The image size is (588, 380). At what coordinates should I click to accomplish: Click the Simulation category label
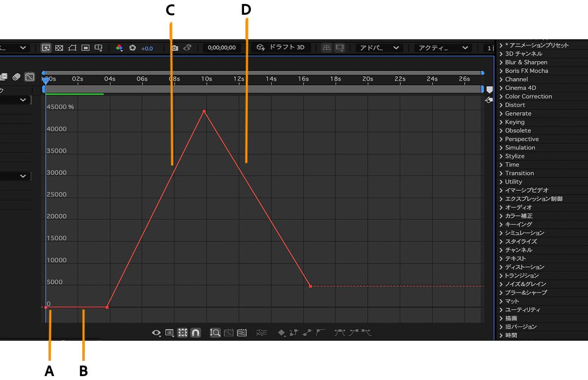pyautogui.click(x=520, y=148)
